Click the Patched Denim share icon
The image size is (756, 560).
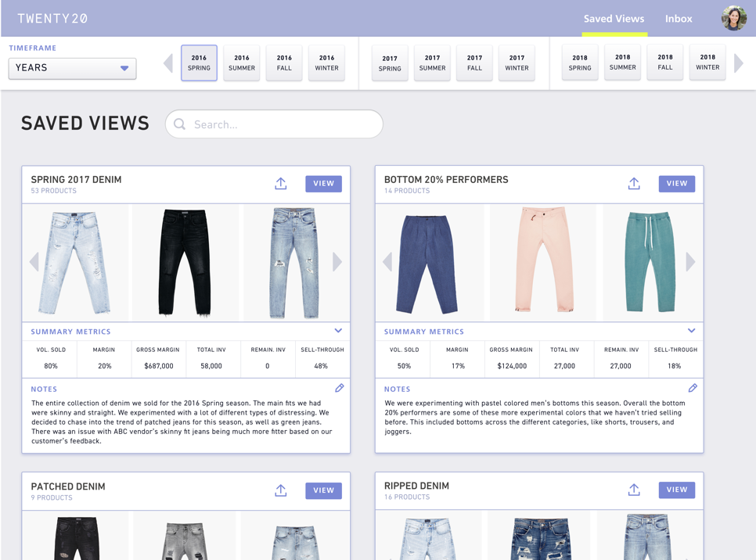click(x=281, y=490)
